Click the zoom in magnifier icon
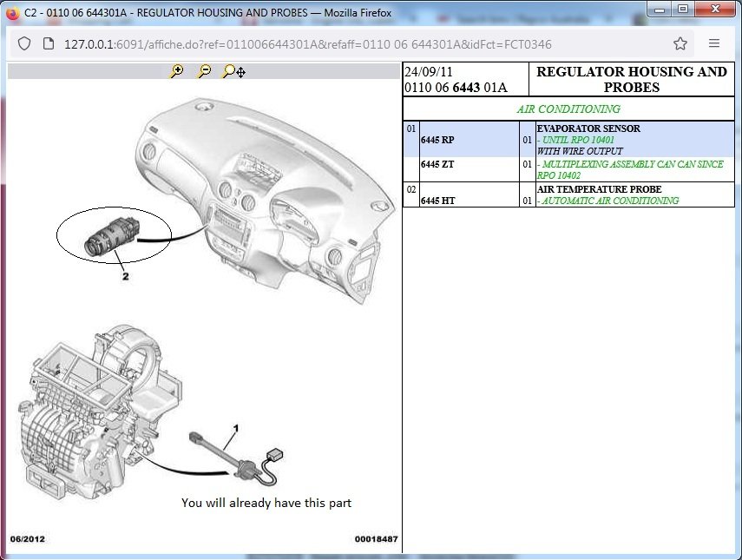Viewport: 742px width, 560px height. coord(176,71)
